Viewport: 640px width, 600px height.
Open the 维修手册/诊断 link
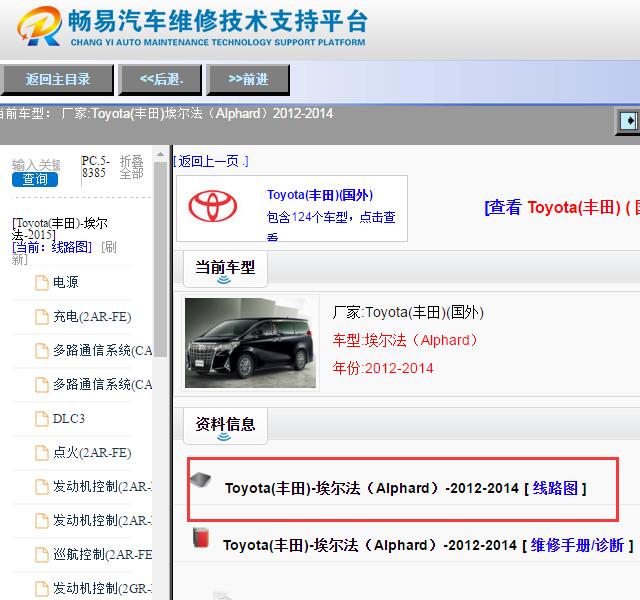pyautogui.click(x=577, y=545)
